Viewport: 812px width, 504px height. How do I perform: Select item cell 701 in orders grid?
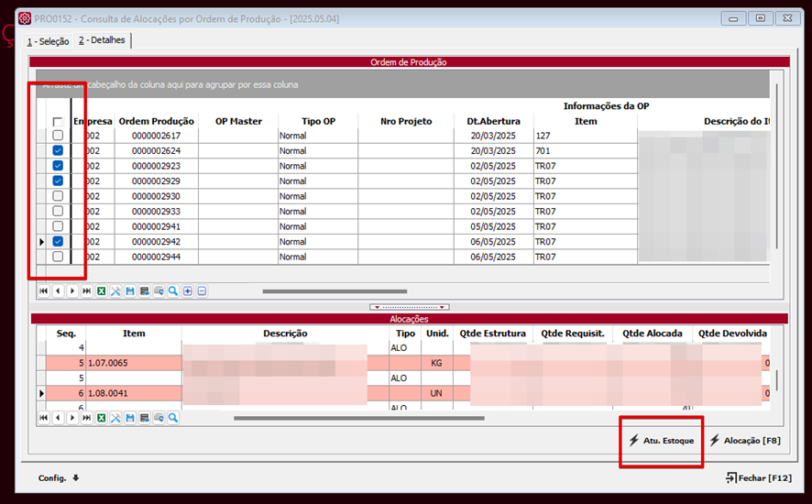(586, 150)
